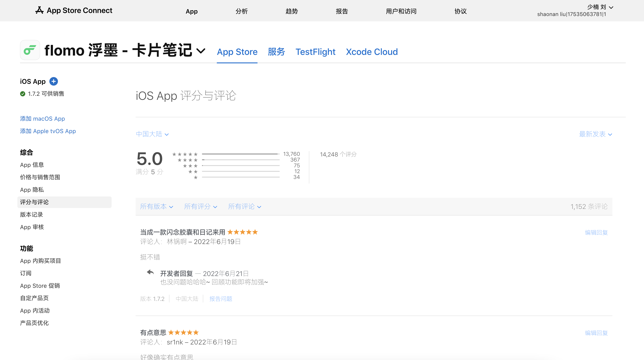Viewport: 644px width, 360px height.
Task: Click the developer reply arrow icon
Action: click(x=150, y=272)
